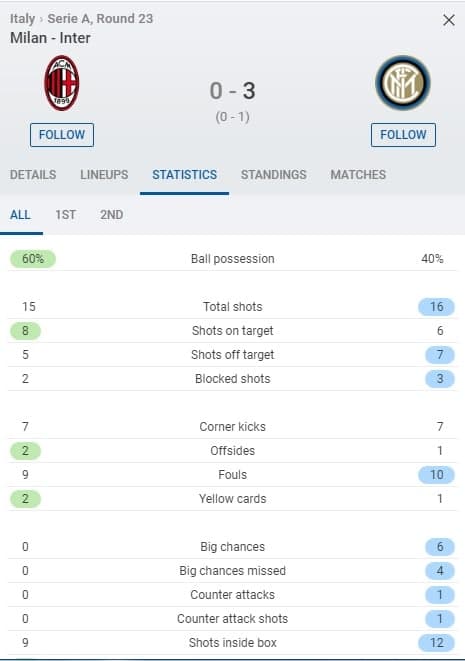This screenshot has width=465, height=661.
Task: Show statistics for ALL periods
Action: (20, 215)
